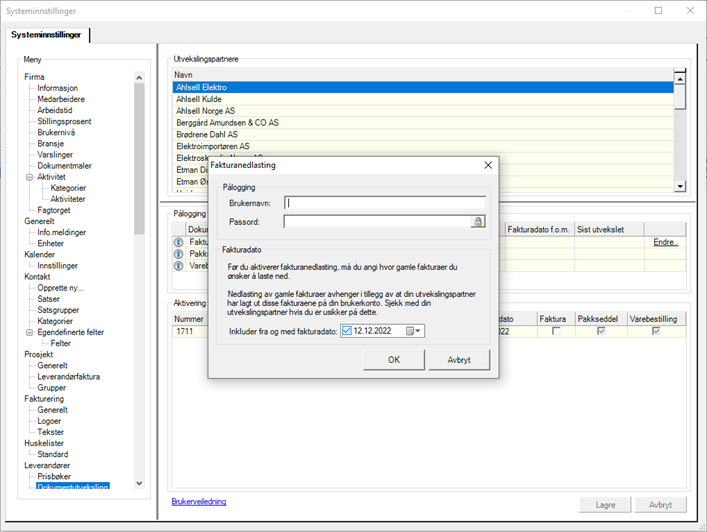This screenshot has height=532, width=707.
Task: Open Standard under Huskelister
Action: 53,454
